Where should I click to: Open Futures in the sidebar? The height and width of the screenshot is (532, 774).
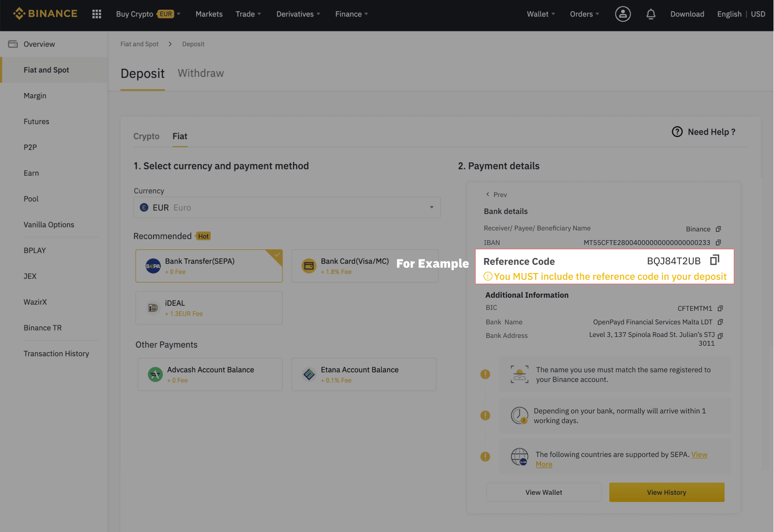point(36,122)
